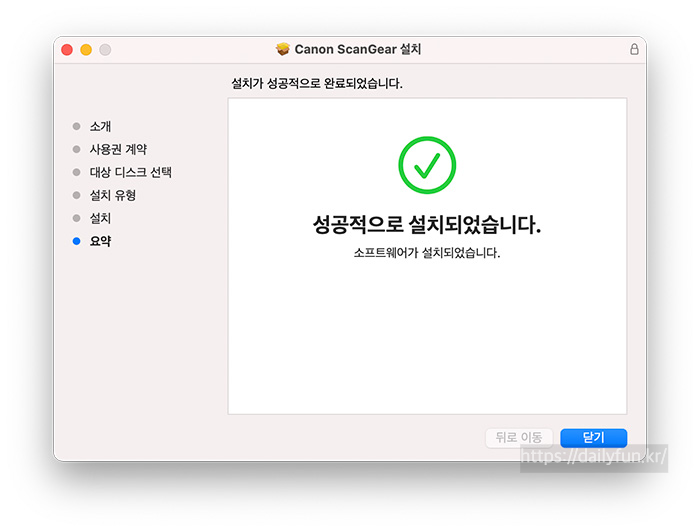
Task: Click the 성공적으로 설치되었습니다. message
Action: coord(427,224)
